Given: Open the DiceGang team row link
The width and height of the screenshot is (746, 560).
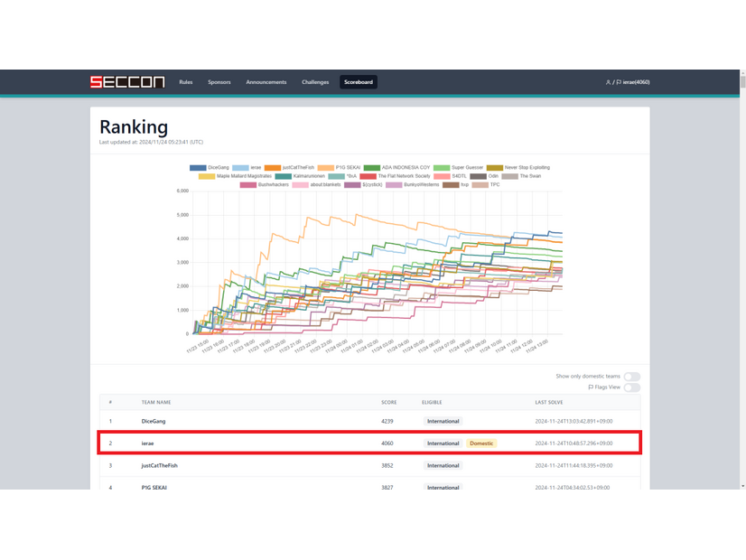Looking at the screenshot, I should [154, 421].
